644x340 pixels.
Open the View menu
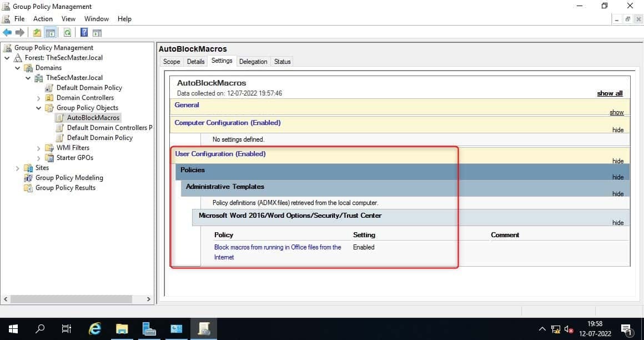pyautogui.click(x=69, y=19)
